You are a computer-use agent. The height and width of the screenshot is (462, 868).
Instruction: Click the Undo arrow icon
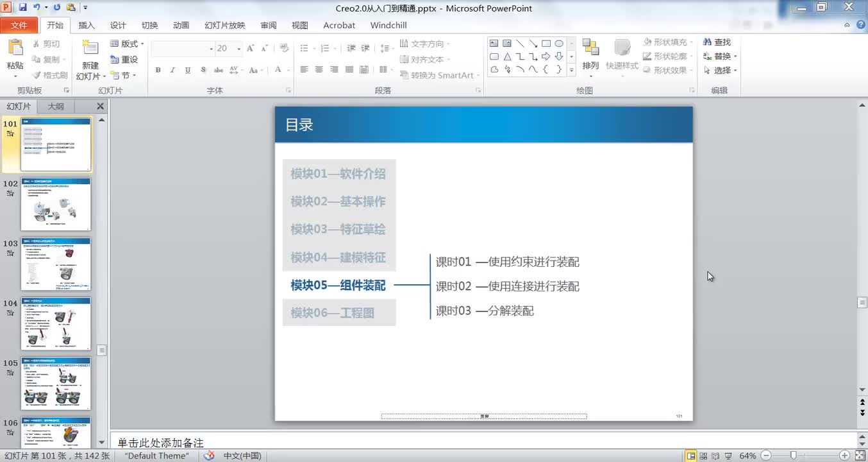tap(37, 8)
